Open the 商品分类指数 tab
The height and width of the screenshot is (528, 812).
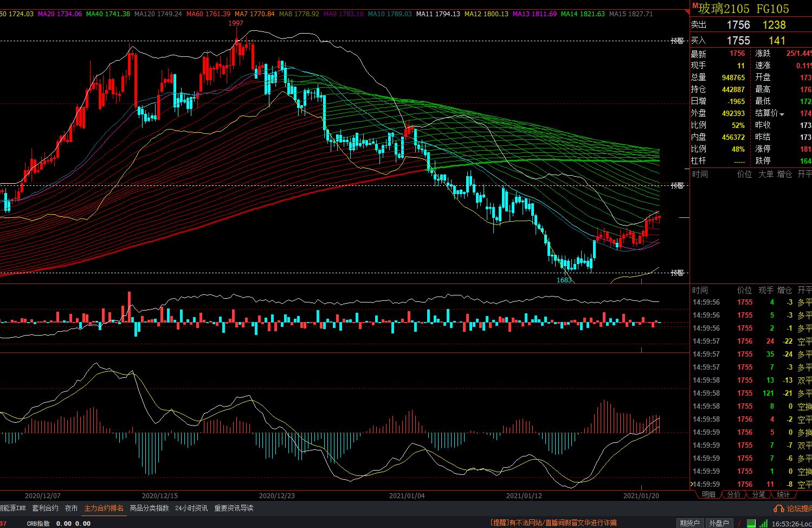[149, 508]
